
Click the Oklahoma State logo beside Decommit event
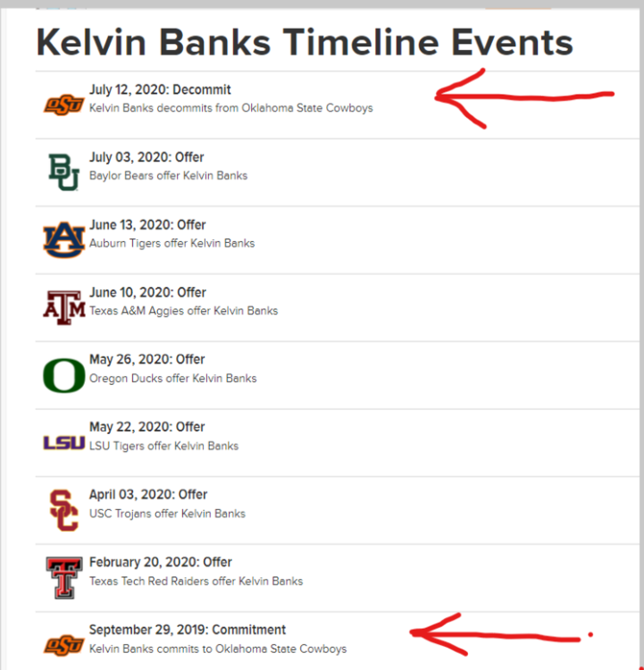(x=64, y=105)
